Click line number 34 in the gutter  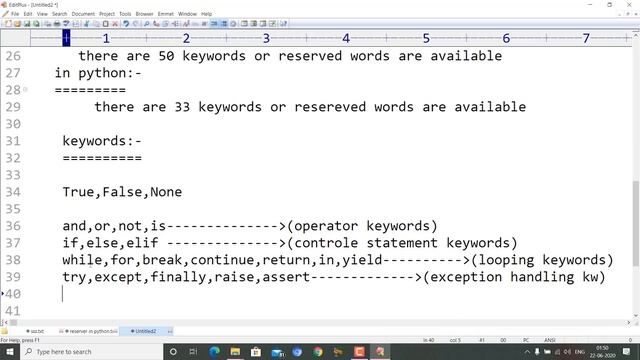(13, 192)
